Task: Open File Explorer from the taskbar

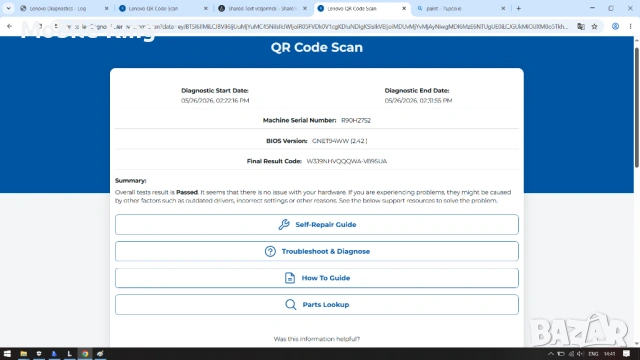Action: point(24,354)
